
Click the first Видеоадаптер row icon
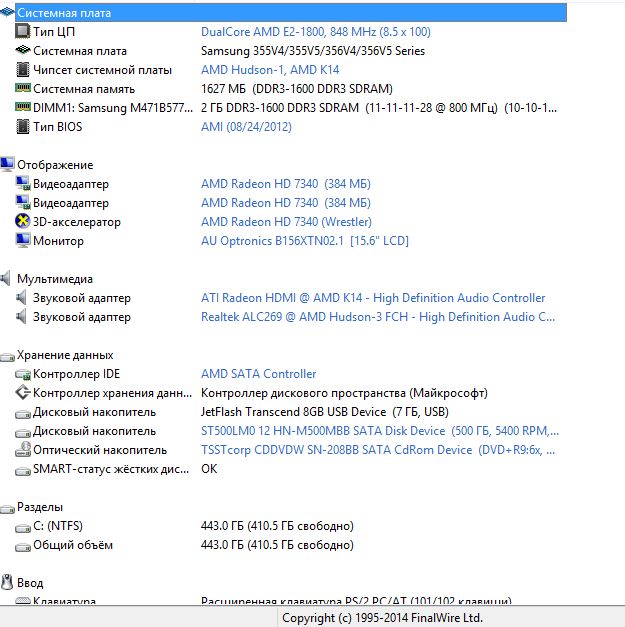[22, 183]
